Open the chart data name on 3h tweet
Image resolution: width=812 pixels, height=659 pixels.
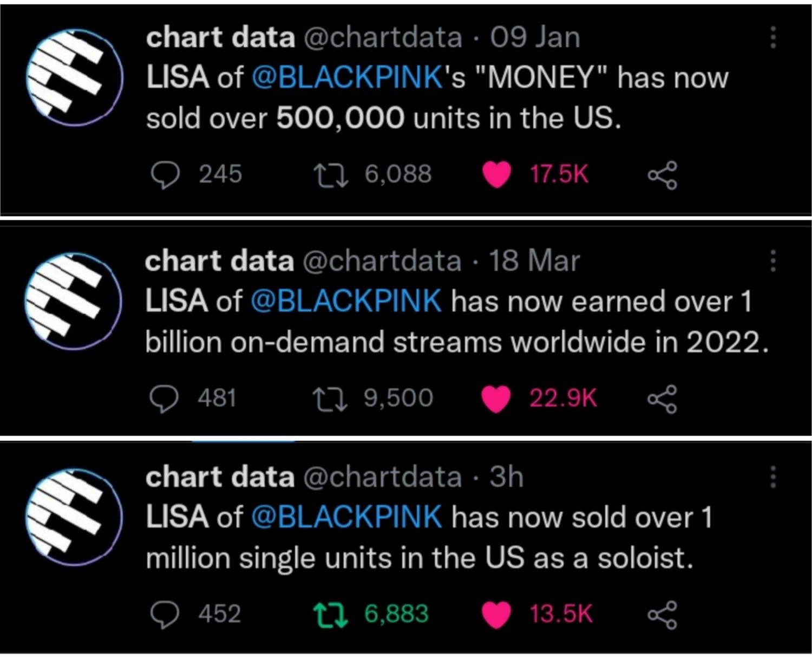(220, 477)
